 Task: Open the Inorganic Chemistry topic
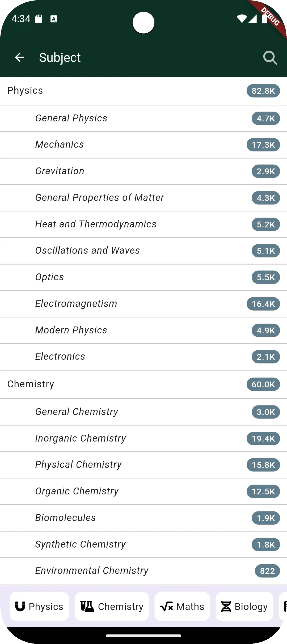(x=81, y=438)
